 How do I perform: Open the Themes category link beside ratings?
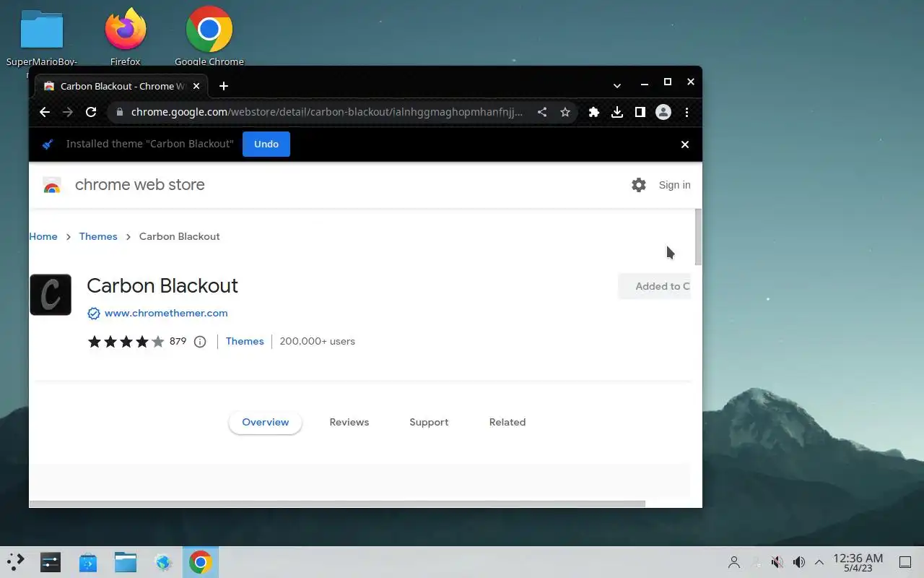point(245,341)
